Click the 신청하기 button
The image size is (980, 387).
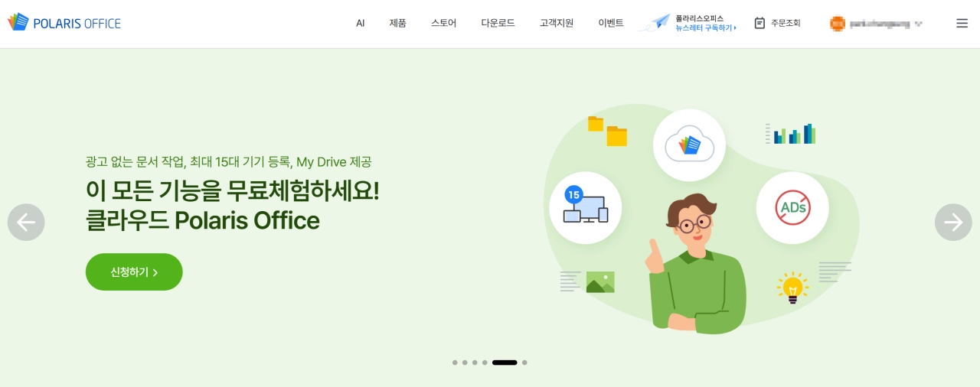(134, 272)
